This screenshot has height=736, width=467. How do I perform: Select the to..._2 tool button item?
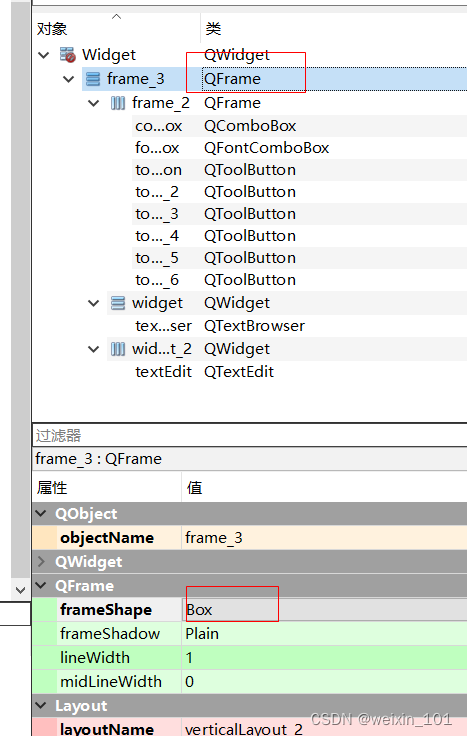(x=157, y=192)
